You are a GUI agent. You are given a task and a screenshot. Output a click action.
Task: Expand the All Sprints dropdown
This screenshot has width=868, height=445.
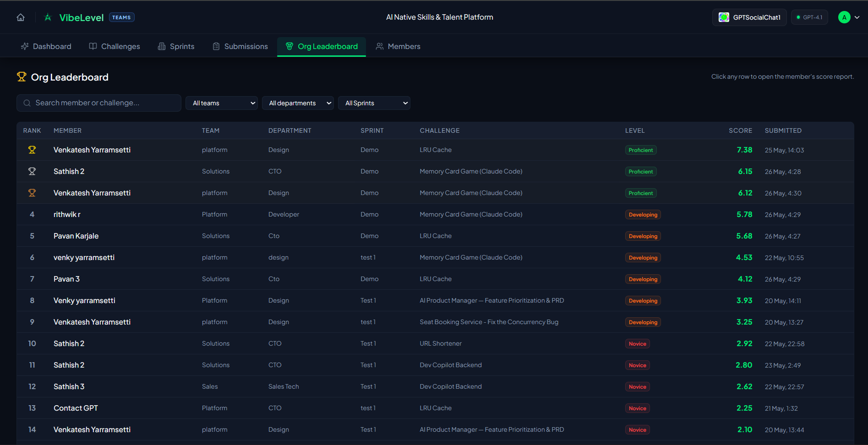(374, 103)
